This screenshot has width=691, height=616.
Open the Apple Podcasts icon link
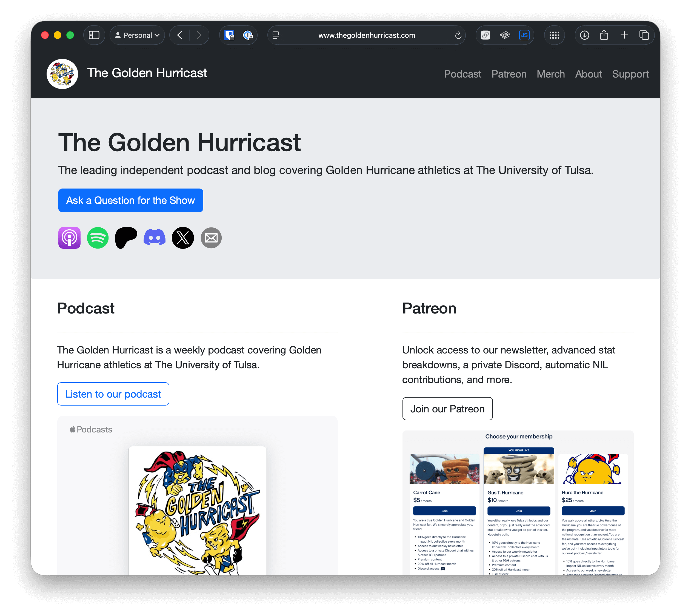pos(69,238)
